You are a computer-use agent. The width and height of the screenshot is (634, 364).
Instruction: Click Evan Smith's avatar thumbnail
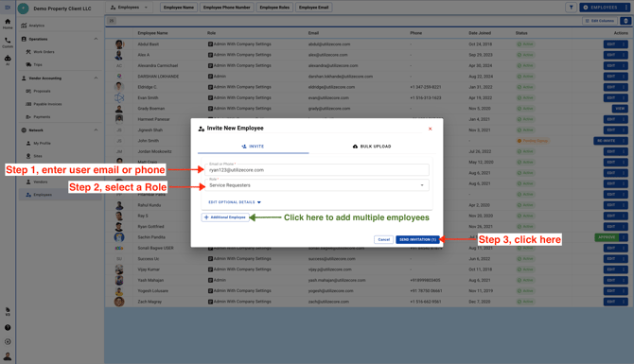[119, 97]
